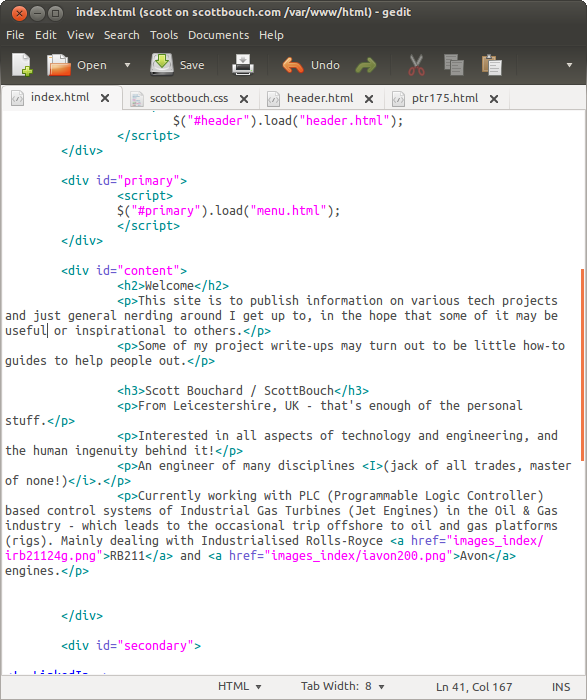Click the index.html tab file icon
This screenshot has height=700, width=587.
point(17,98)
